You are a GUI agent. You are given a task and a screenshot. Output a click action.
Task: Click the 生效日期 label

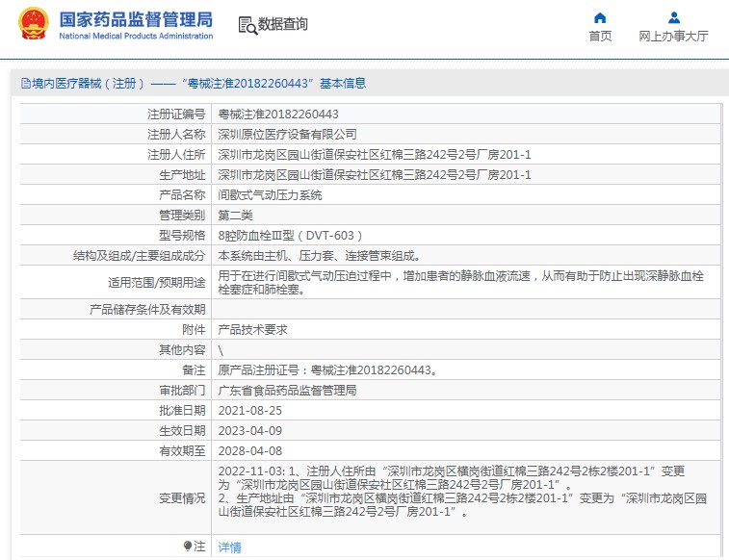[x=182, y=431]
